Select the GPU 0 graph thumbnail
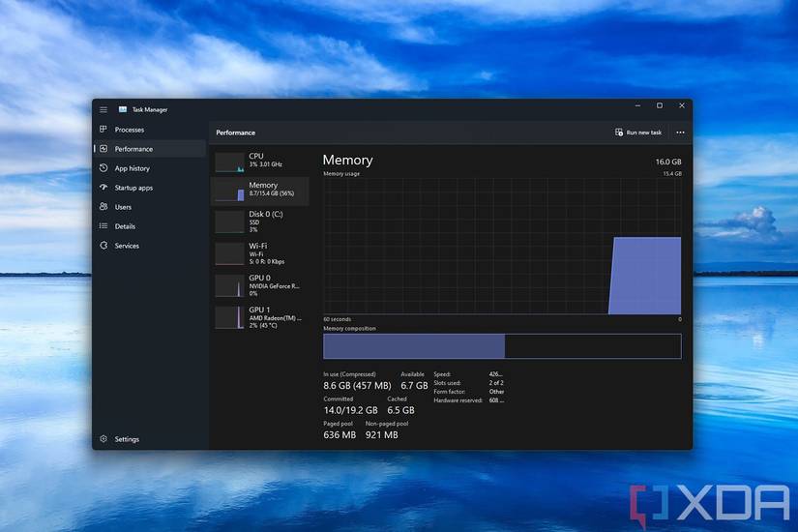This screenshot has height=532, width=798. pyautogui.click(x=229, y=286)
